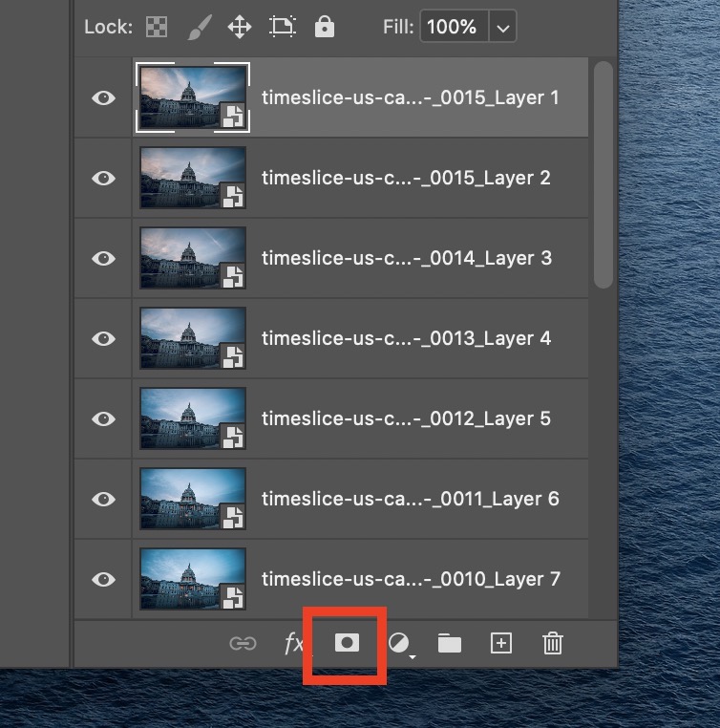Hide the _0014_Layer 3 layer
The image size is (720, 728).
(x=103, y=259)
